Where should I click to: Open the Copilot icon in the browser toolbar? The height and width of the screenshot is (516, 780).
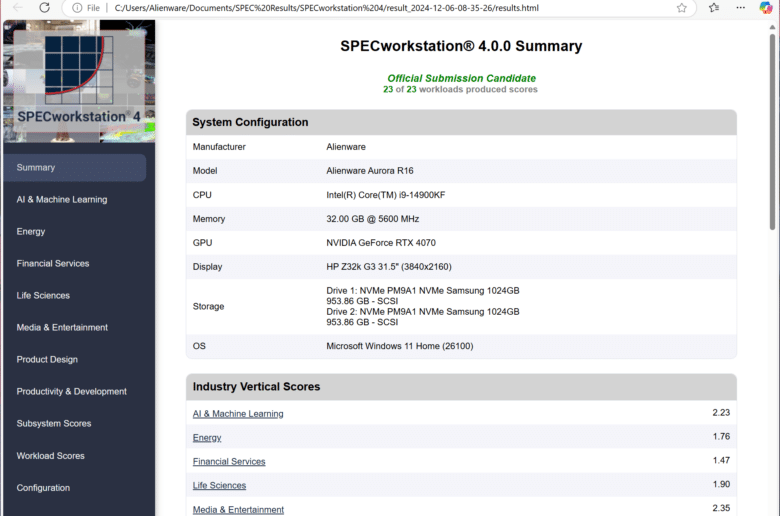[x=766, y=7]
